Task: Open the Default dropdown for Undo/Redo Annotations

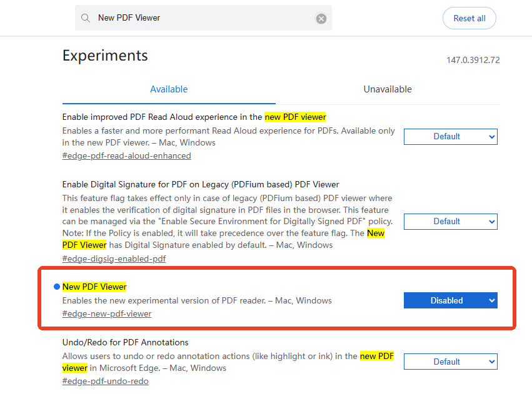Action: 450,361
